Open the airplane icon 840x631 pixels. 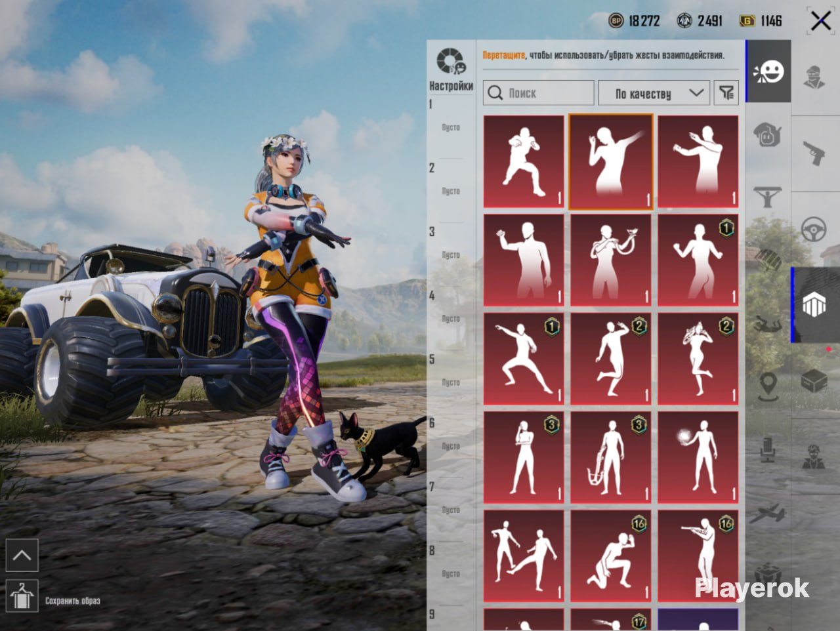tap(767, 514)
